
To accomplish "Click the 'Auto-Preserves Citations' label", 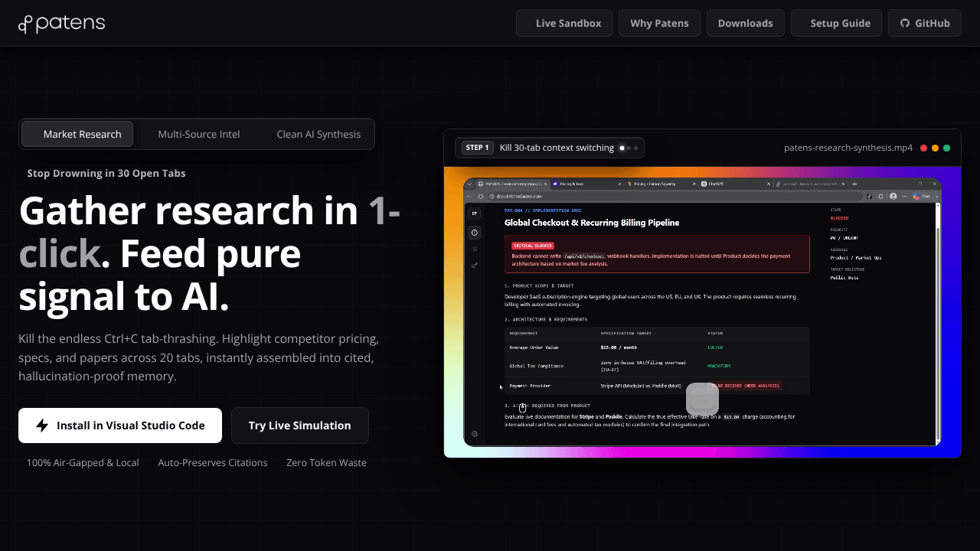I will click(213, 462).
